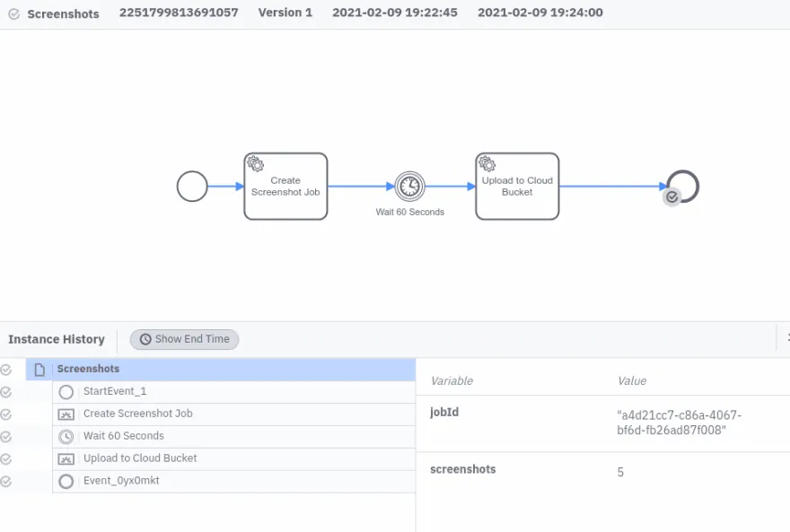Click the gears icon on Upload to Cloud Bucket

click(487, 165)
